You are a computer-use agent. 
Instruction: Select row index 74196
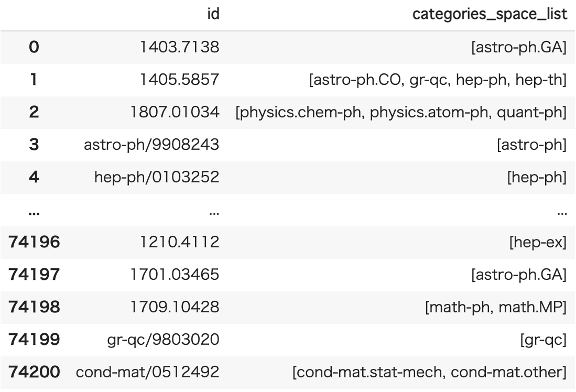(34, 242)
